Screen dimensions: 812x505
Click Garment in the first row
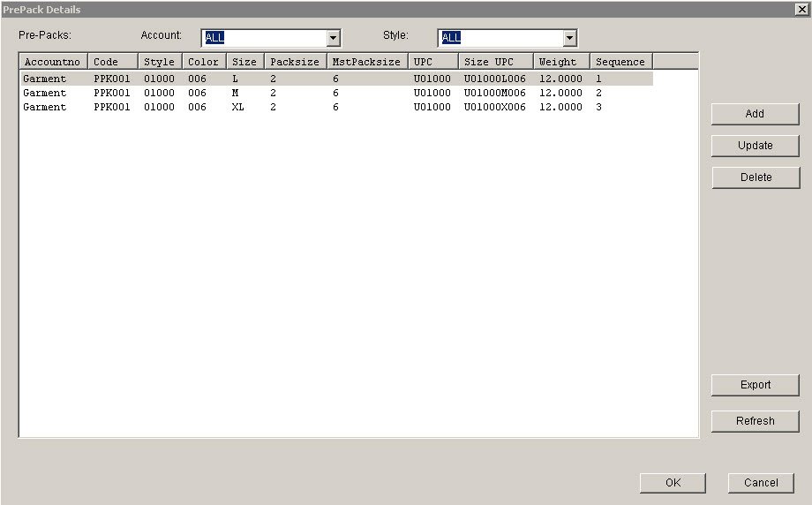point(44,79)
